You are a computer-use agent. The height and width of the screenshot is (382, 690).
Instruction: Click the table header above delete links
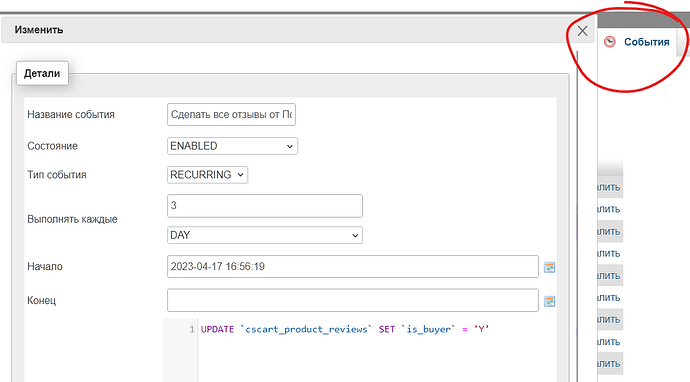(x=610, y=168)
